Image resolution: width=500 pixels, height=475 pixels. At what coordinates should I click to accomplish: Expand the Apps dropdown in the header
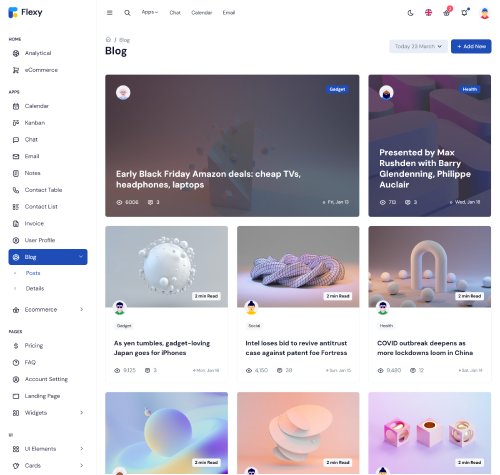pos(150,12)
